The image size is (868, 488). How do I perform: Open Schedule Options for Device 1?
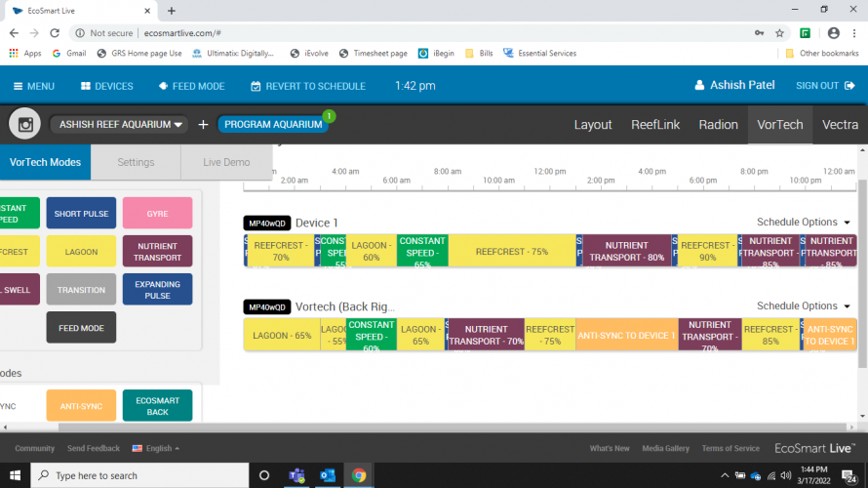click(803, 223)
